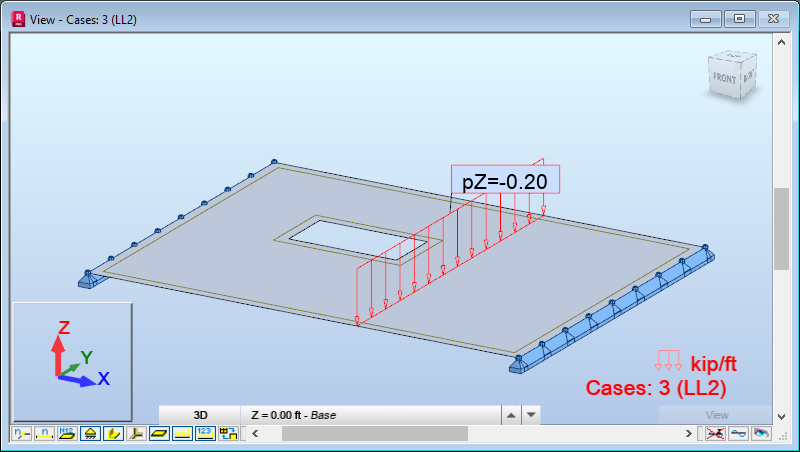Screen dimensions: 800x452
Task: Click the vertical scrollbar thumb
Action: 781,229
